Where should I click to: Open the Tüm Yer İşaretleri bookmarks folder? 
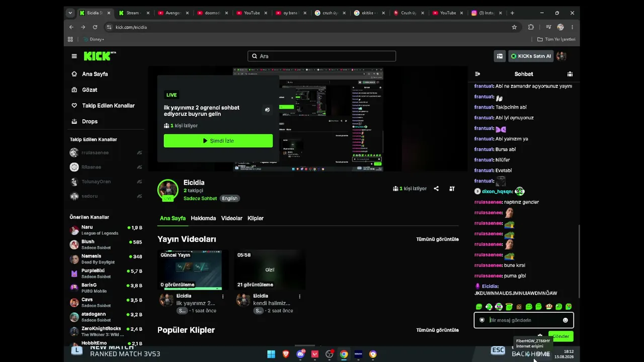click(x=556, y=39)
